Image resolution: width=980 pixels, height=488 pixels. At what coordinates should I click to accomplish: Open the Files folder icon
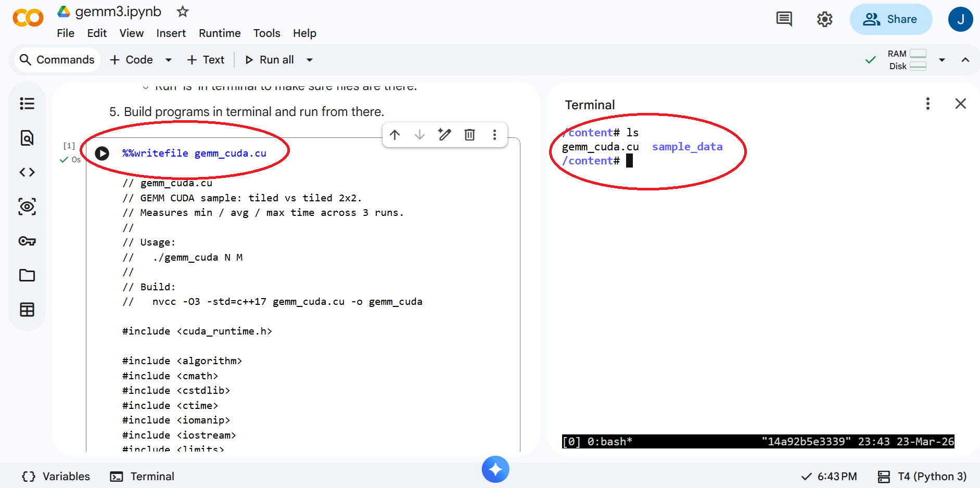(x=27, y=275)
